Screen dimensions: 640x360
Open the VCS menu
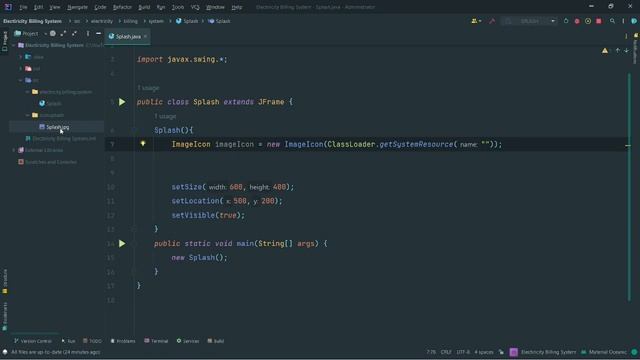point(195,7)
